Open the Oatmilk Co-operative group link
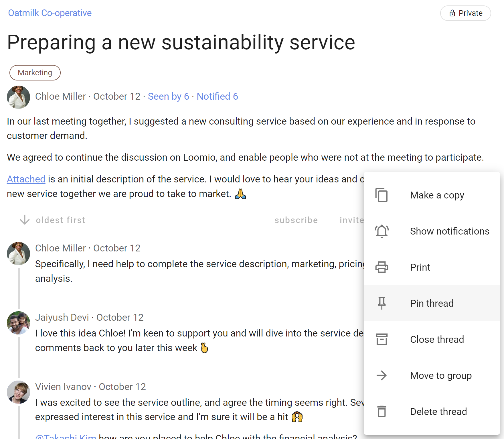The height and width of the screenshot is (439, 504). click(x=50, y=13)
